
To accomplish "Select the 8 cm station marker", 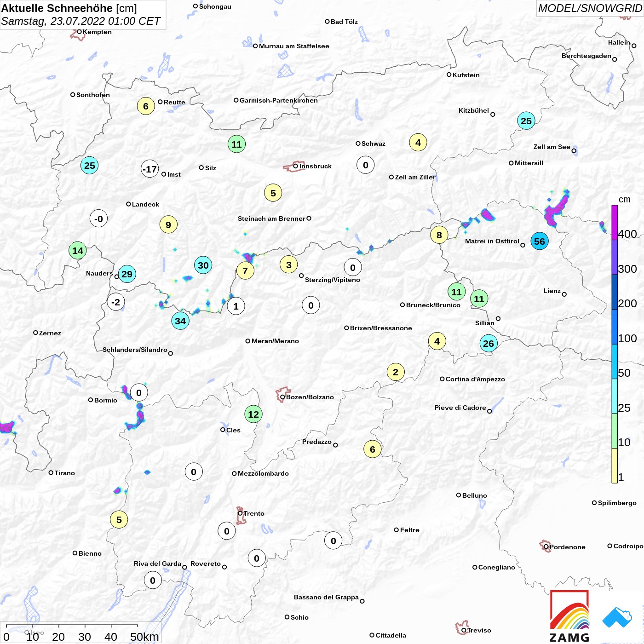I will pyautogui.click(x=439, y=235).
